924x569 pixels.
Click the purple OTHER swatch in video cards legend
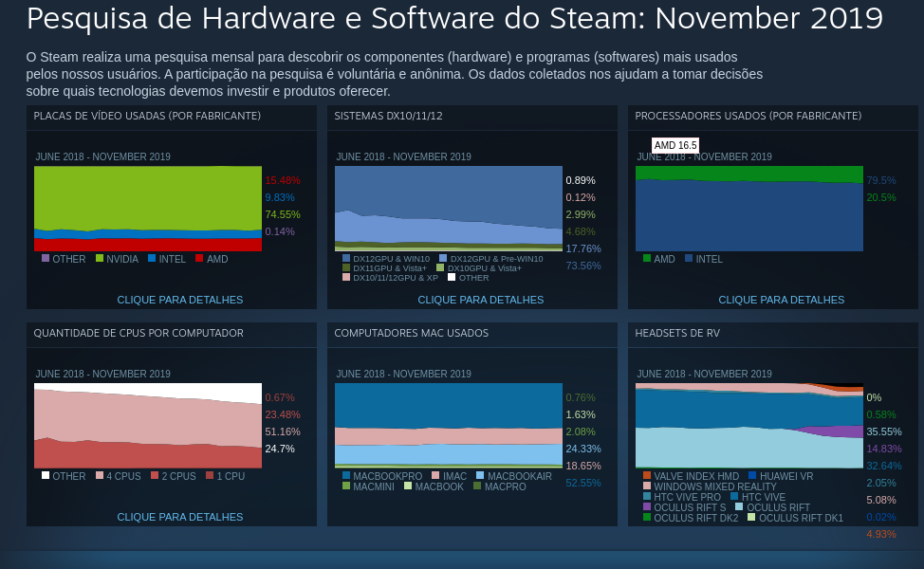click(46, 258)
